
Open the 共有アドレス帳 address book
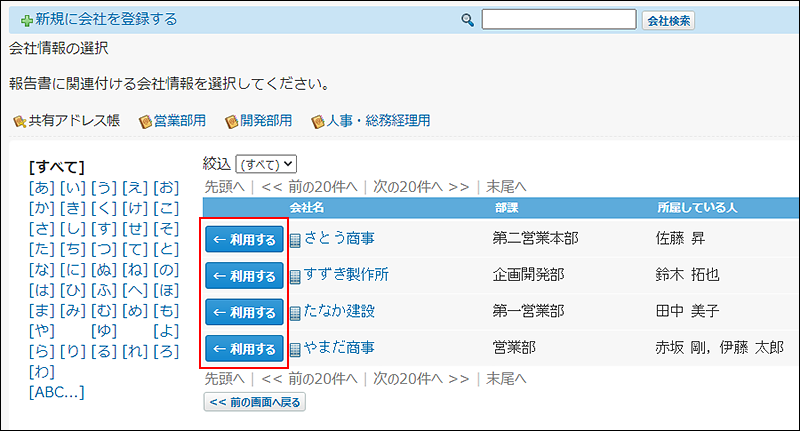(x=74, y=121)
